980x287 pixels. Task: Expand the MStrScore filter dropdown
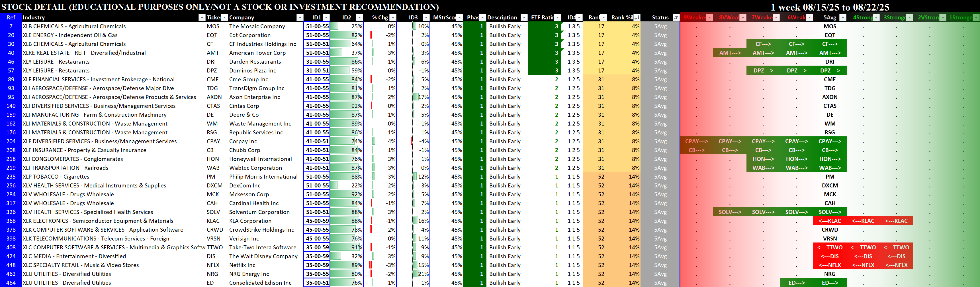coord(460,17)
